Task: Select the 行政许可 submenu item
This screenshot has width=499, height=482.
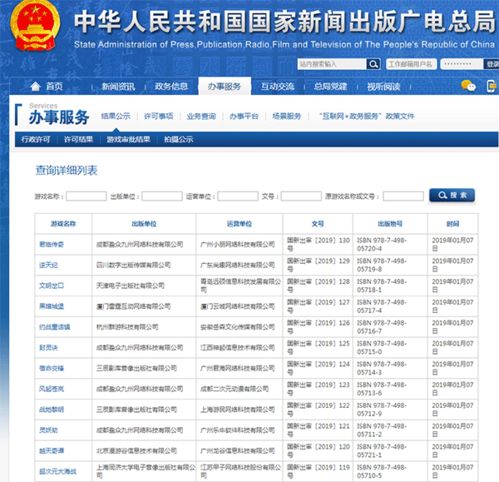Action: tap(36, 139)
